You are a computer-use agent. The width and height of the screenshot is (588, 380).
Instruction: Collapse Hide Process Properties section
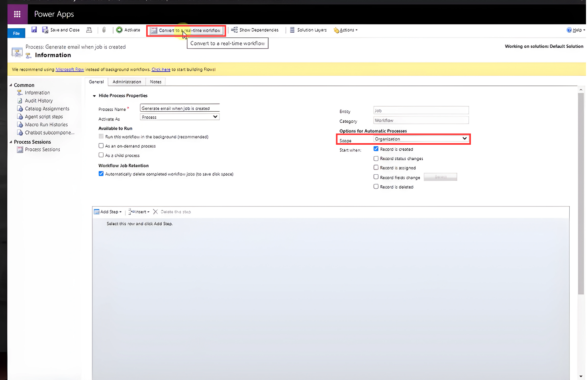(x=94, y=96)
